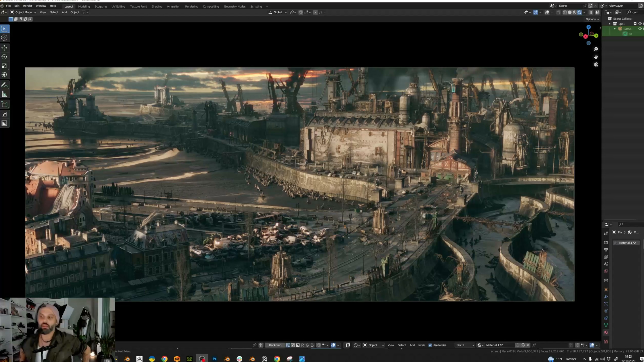Select the Annotate pencil tool
644x362 pixels.
click(4, 85)
